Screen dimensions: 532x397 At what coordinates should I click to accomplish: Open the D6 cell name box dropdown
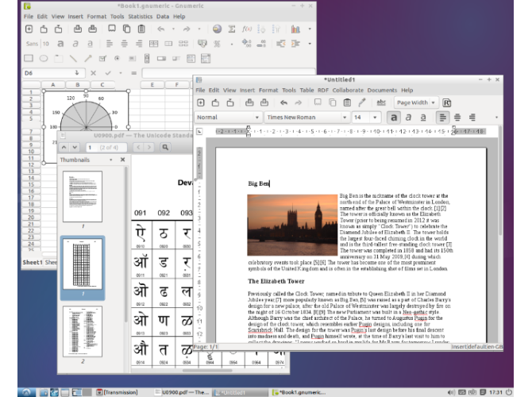77,72
